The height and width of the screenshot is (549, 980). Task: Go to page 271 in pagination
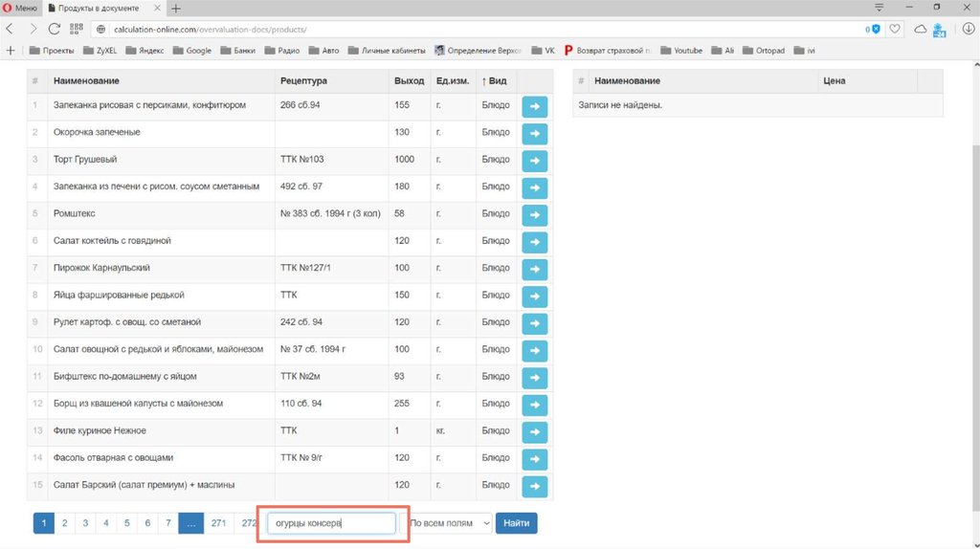[219, 523]
